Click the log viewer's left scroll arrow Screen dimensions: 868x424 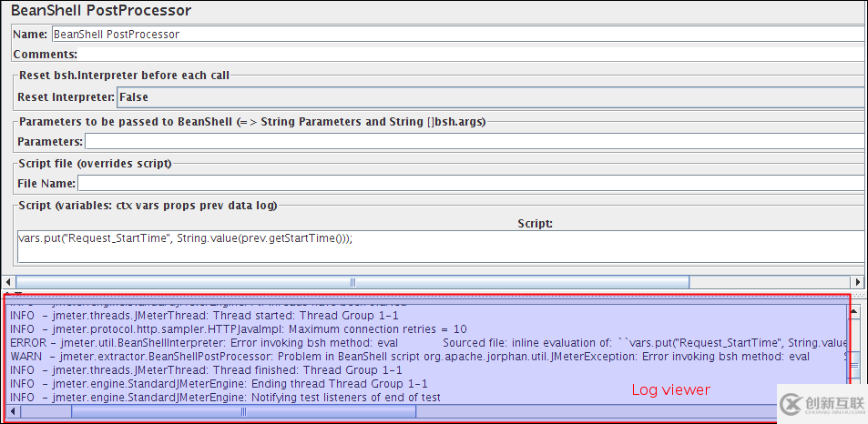pos(12,411)
